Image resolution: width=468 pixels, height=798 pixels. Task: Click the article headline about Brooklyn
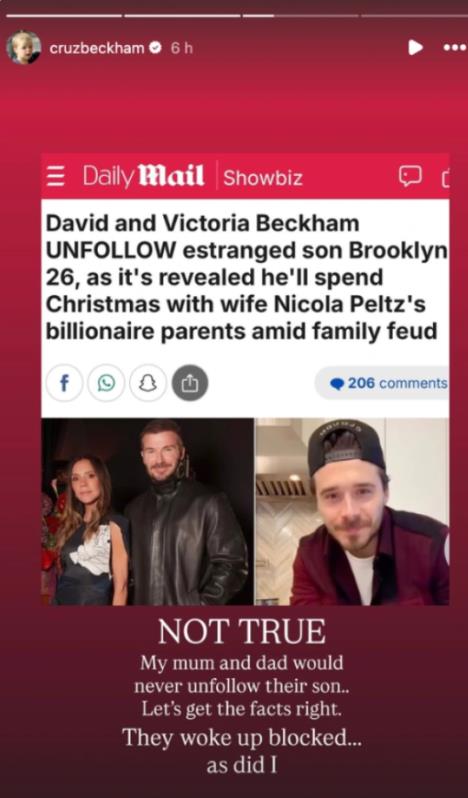pos(247,277)
